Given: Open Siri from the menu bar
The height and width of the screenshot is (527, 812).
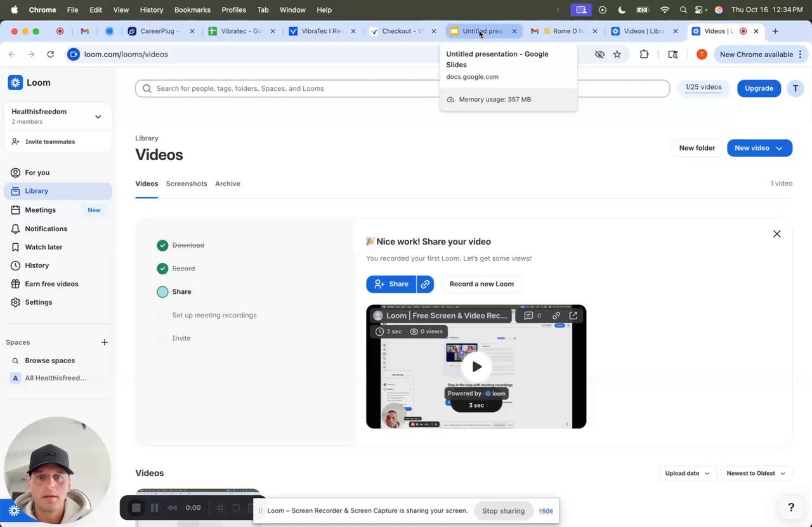Looking at the screenshot, I should click(x=719, y=10).
